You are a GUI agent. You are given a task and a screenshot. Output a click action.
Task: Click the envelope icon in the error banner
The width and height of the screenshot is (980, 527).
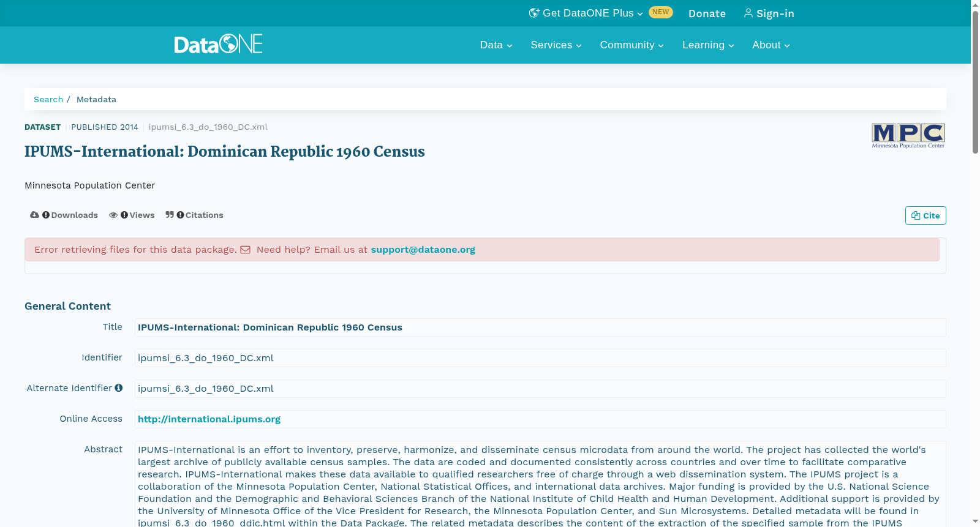click(245, 250)
